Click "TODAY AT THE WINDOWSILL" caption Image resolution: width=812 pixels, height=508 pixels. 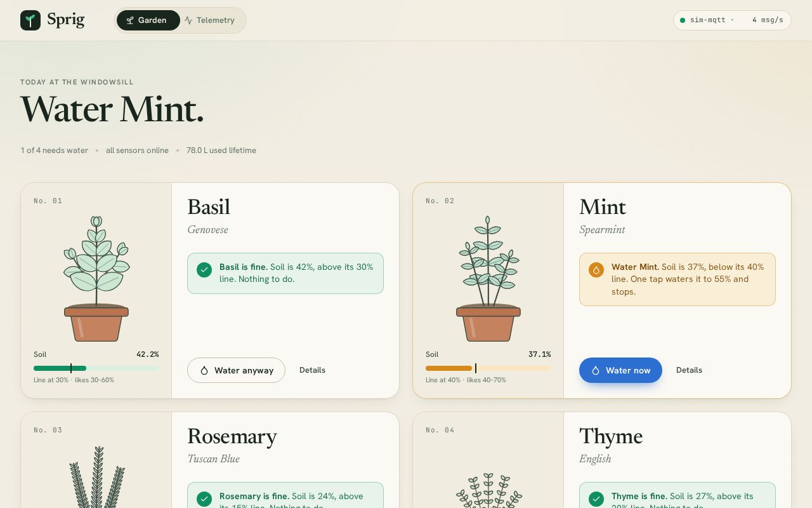(x=77, y=82)
